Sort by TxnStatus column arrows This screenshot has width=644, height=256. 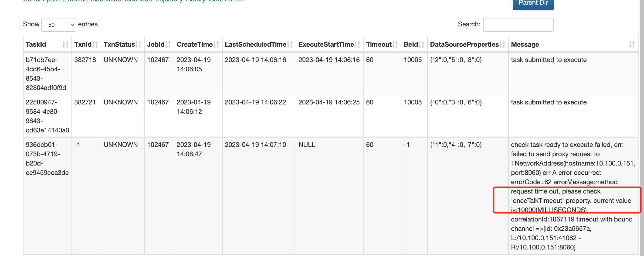(x=139, y=45)
